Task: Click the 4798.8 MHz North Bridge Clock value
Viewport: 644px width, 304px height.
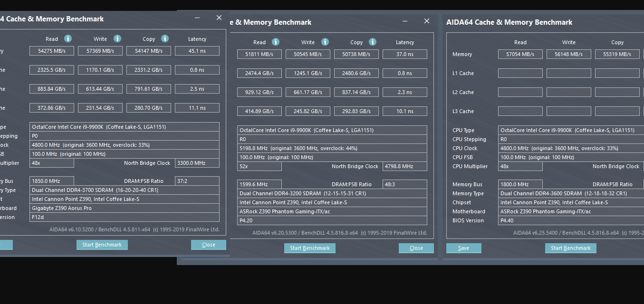Action: click(x=405, y=166)
